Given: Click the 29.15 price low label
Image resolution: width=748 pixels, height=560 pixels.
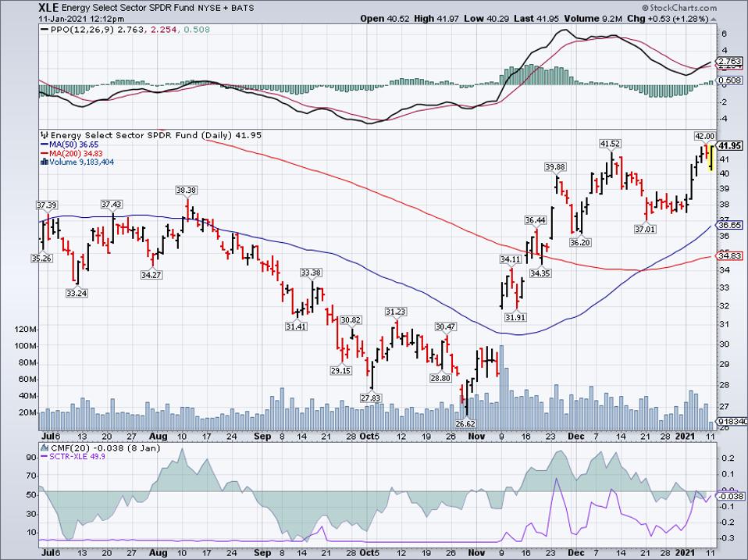Looking at the screenshot, I should point(340,370).
